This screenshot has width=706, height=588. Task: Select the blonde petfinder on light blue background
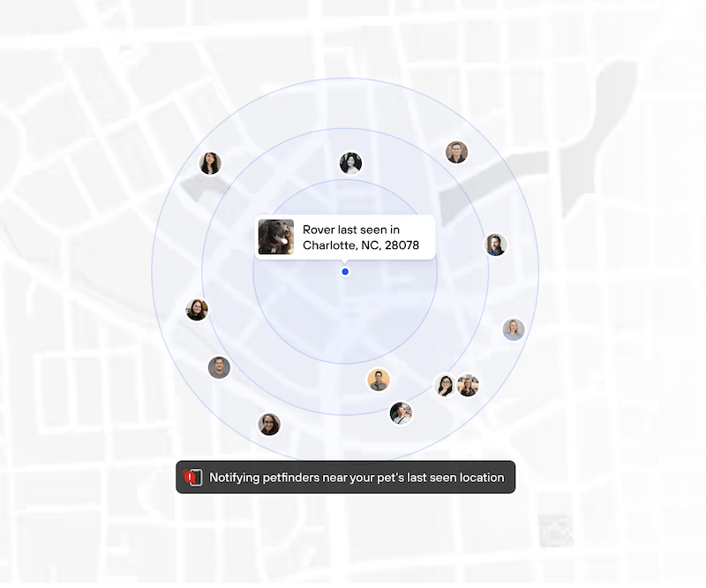[514, 329]
